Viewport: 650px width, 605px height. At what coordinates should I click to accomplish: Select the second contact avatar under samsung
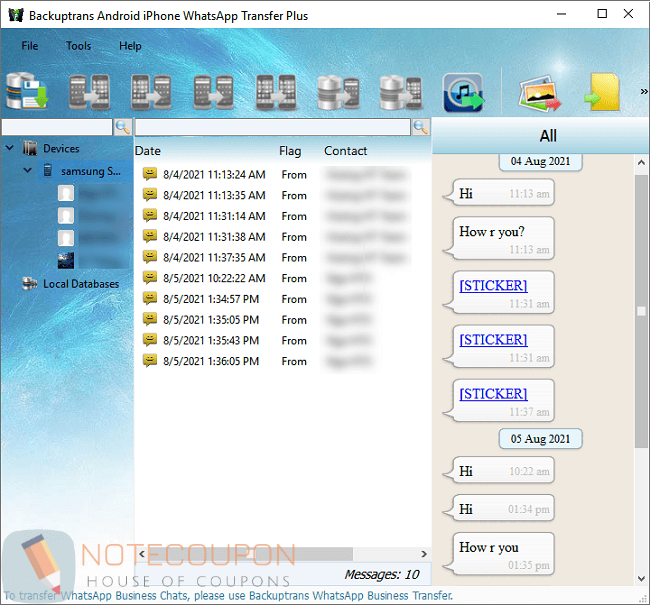[66, 216]
